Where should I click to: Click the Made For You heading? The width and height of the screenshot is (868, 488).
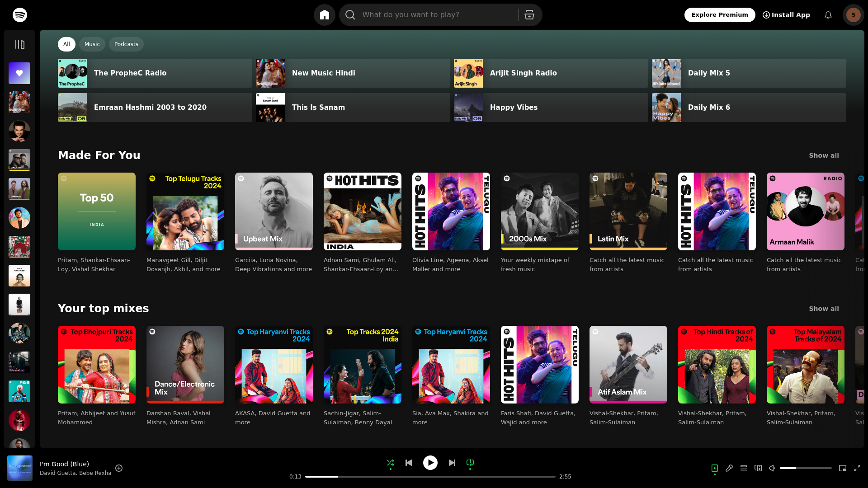click(x=99, y=155)
